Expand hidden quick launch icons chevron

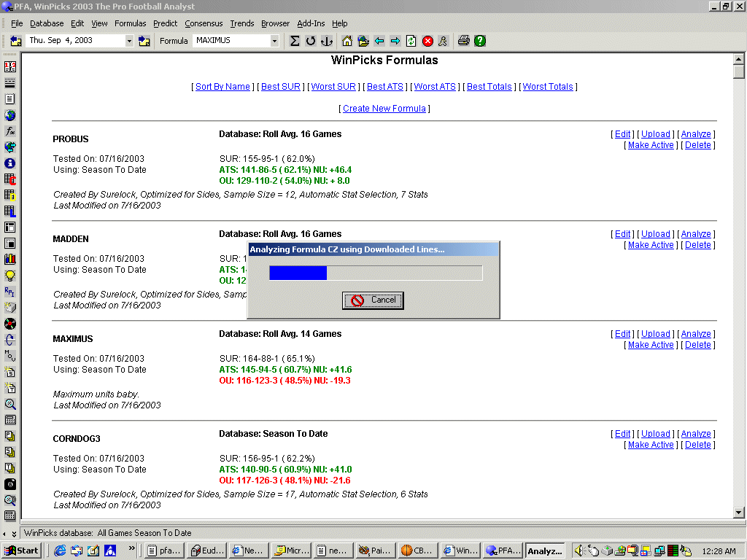(x=132, y=548)
